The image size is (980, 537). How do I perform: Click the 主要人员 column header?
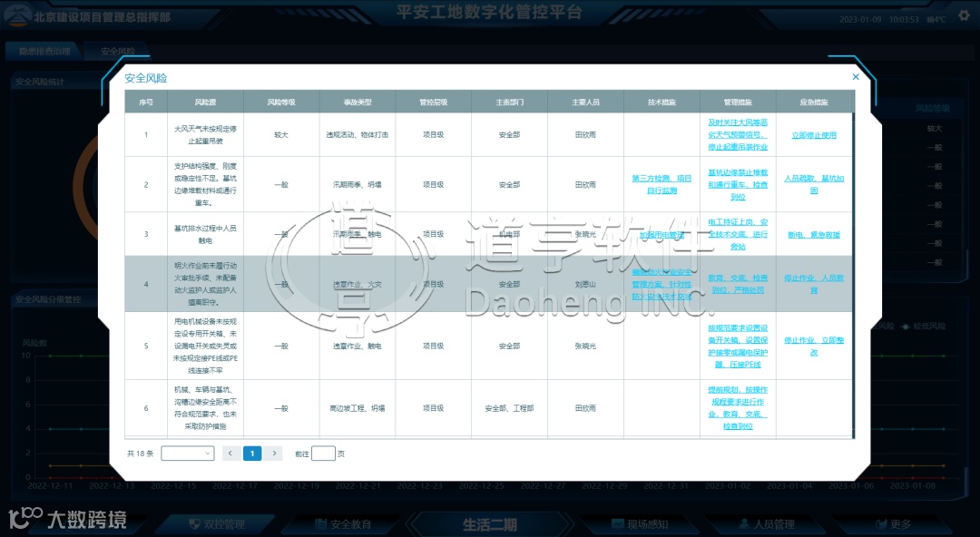[585, 102]
